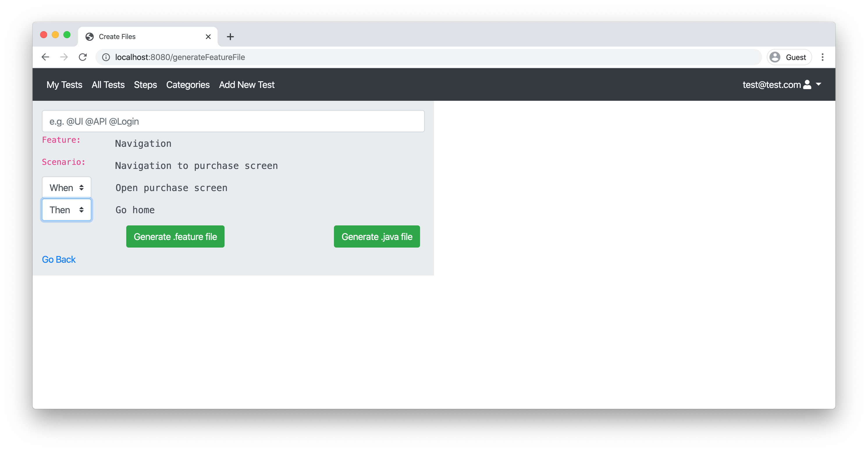Open Chrome three-dot menu
This screenshot has height=452, width=868.
(x=823, y=57)
